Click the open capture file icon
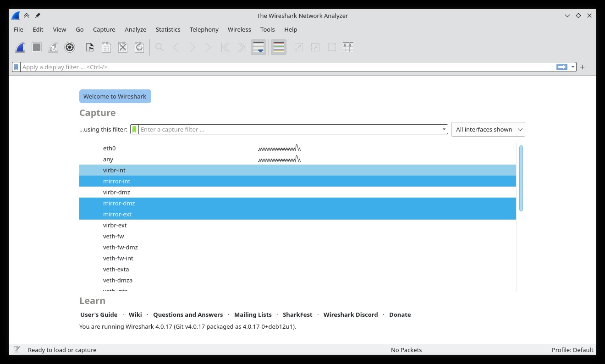 90,47
